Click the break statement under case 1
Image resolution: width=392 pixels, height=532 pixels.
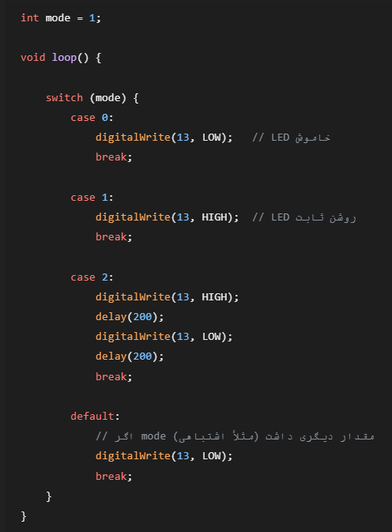pyautogui.click(x=114, y=237)
